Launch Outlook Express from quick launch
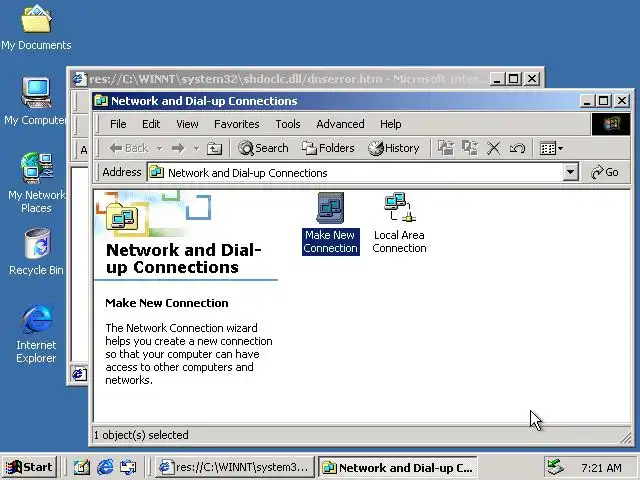Screen dimensions: 640x480 [128, 467]
